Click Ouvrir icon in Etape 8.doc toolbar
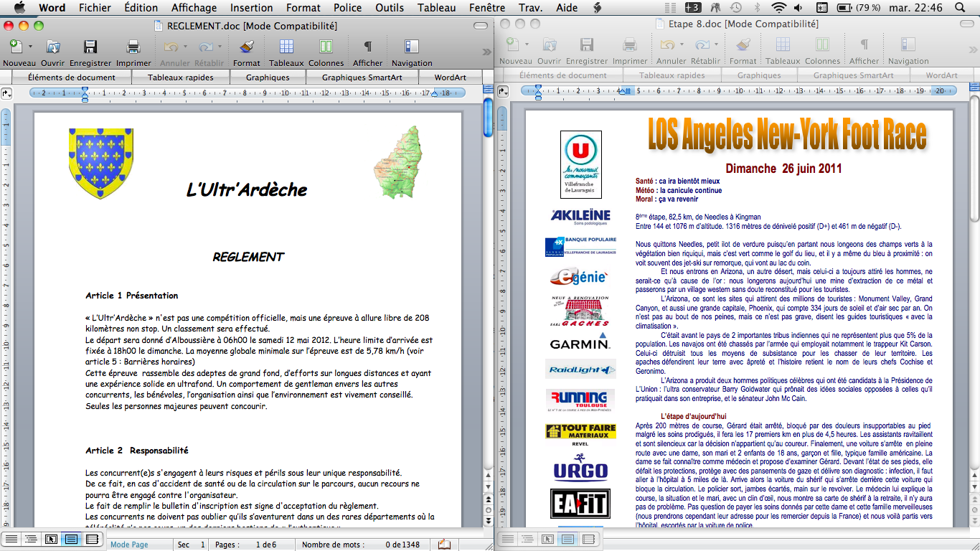This screenshot has height=551, width=980. (550, 45)
